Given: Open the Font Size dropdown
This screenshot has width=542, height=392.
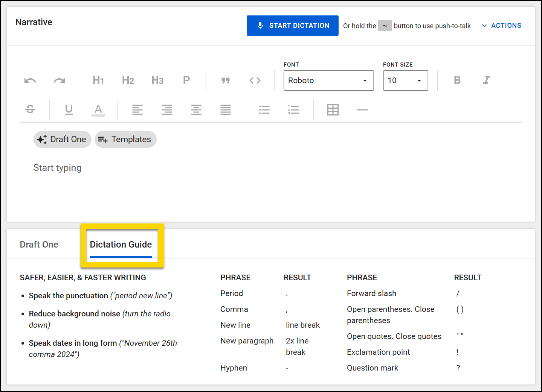Looking at the screenshot, I should click(405, 80).
